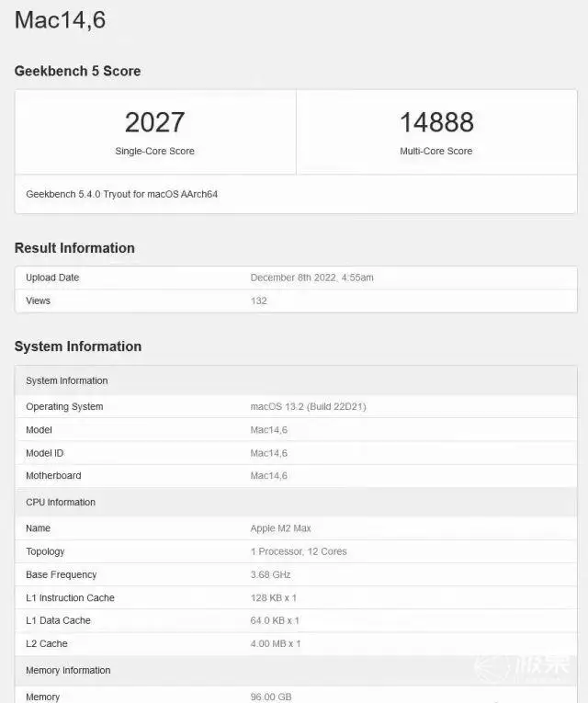Click the large System Information section heading

(78, 346)
